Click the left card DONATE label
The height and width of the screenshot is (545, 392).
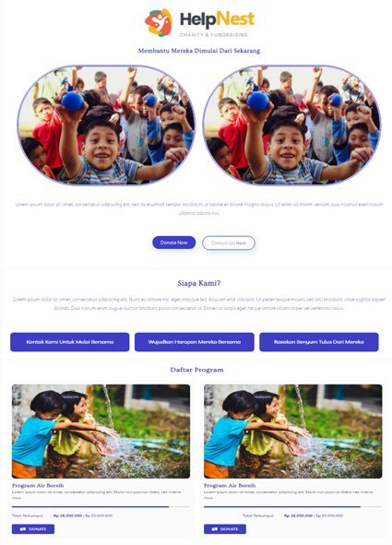pos(38,529)
